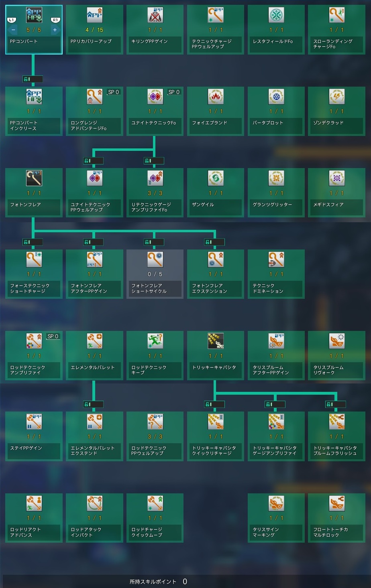
Task: Click the lock indicator above エレメンタルパレットエクステンド
Action: tap(93, 404)
